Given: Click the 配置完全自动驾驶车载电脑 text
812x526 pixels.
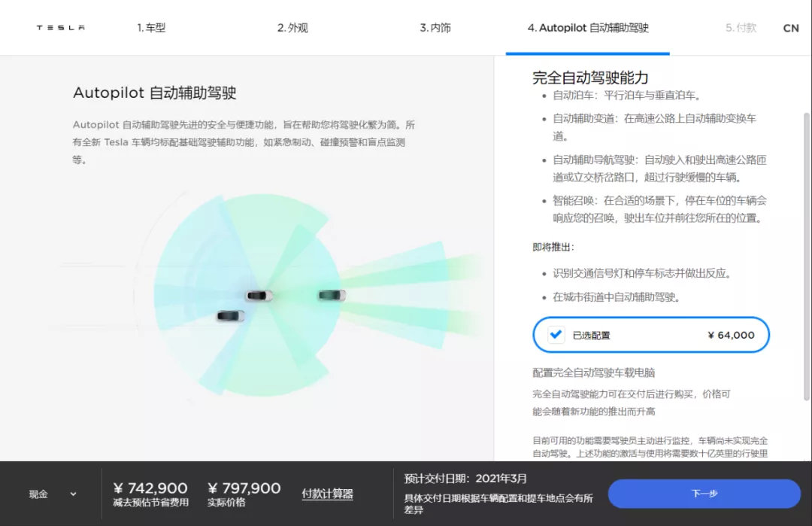Looking at the screenshot, I should click(593, 372).
